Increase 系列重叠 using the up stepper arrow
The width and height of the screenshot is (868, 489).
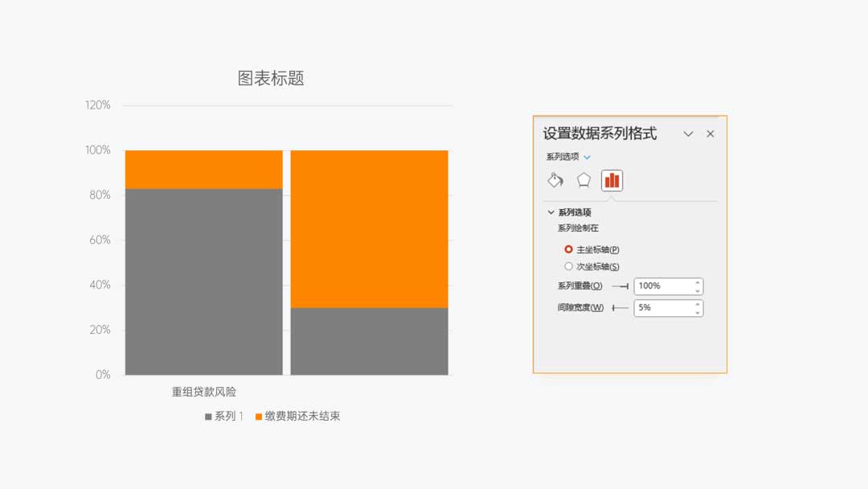click(x=696, y=284)
